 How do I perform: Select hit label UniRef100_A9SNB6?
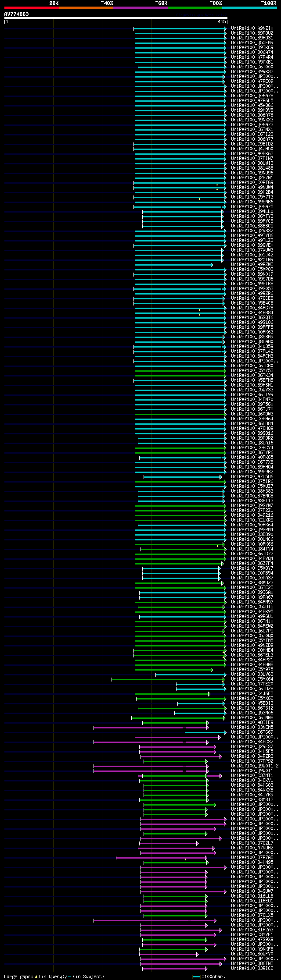[x=252, y=202]
